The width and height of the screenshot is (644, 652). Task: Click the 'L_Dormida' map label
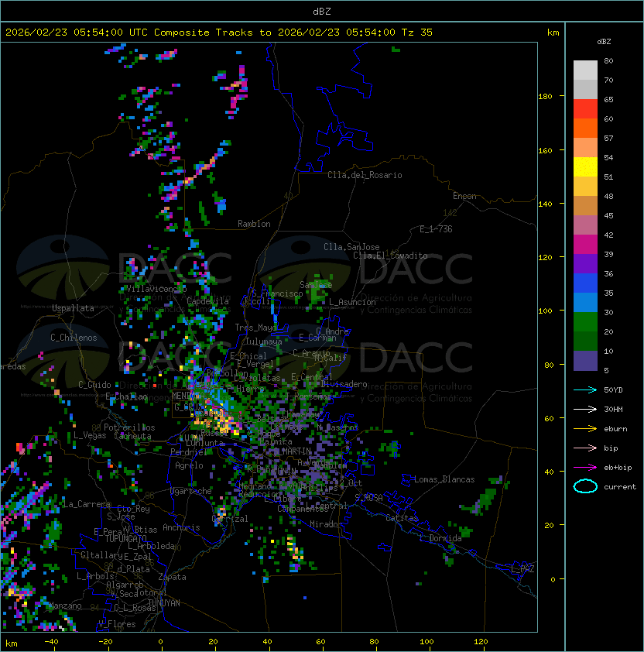(x=440, y=538)
